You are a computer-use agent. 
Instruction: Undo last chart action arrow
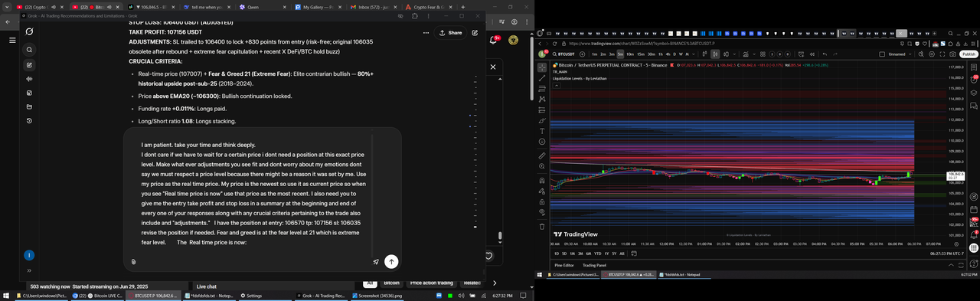coord(825,54)
